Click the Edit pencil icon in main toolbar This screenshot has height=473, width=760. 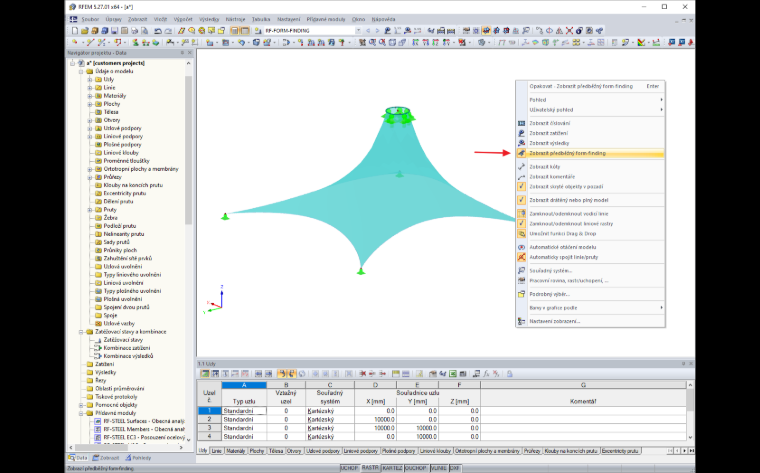[181, 31]
